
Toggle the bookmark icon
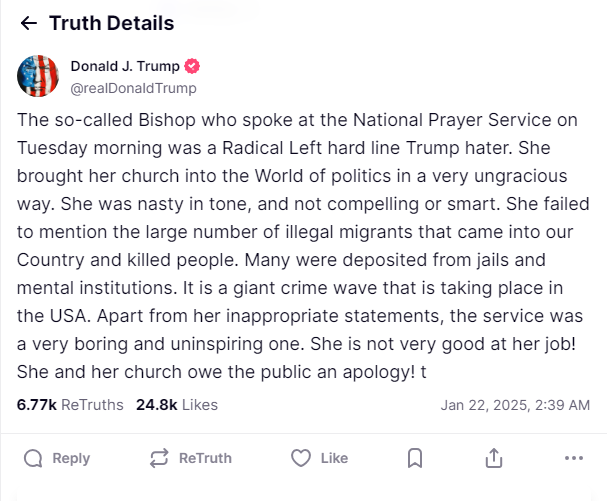coord(415,458)
